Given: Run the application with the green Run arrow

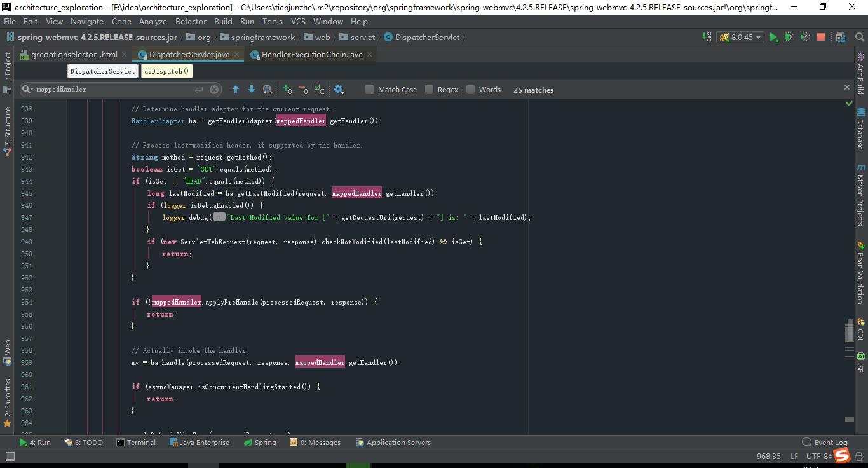Looking at the screenshot, I should coord(774,38).
